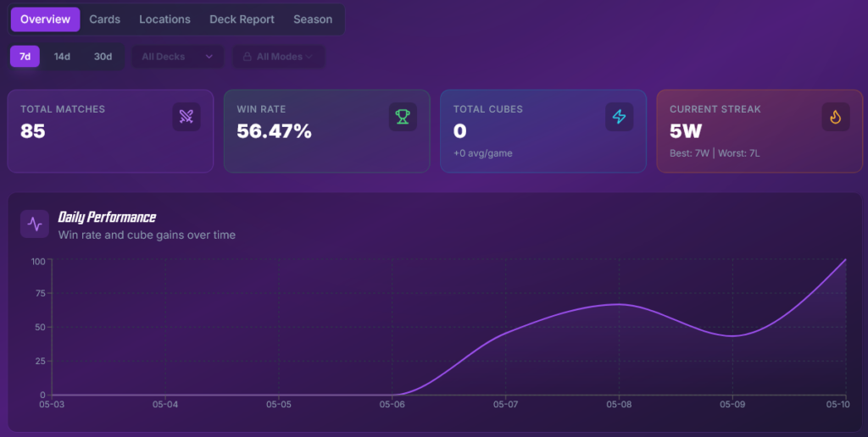Click the Best: 7W | Worst: 7L text

coord(715,153)
